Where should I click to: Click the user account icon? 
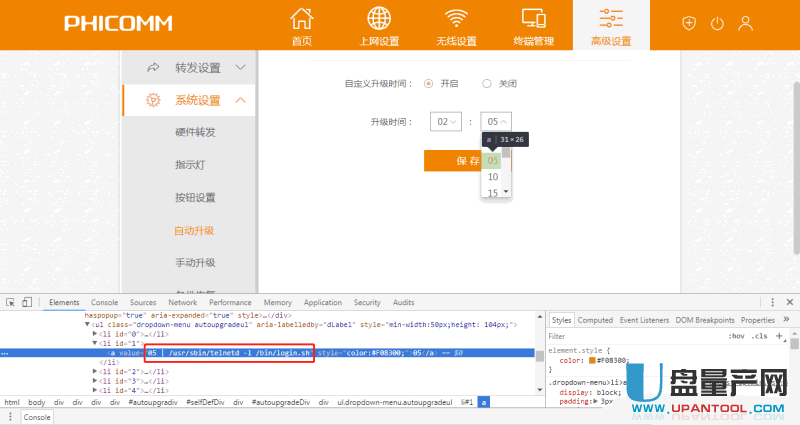pyautogui.click(x=745, y=23)
